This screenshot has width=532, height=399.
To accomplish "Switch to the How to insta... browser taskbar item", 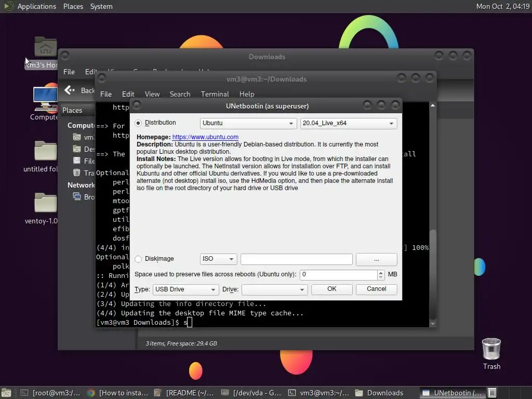I will (117, 393).
